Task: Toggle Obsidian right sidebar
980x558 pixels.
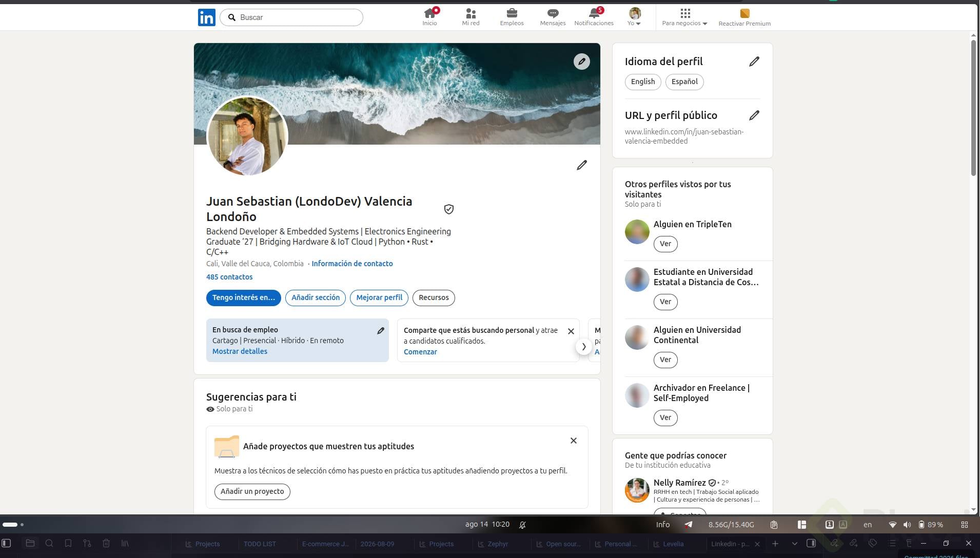Action: coord(811,543)
